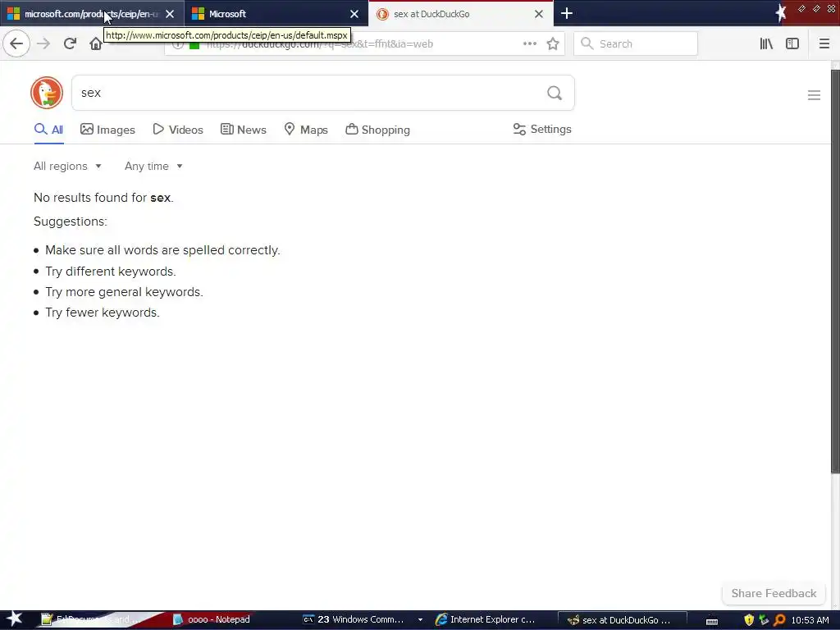Go to the Firefox home page
The width and height of the screenshot is (840, 630).
point(95,43)
